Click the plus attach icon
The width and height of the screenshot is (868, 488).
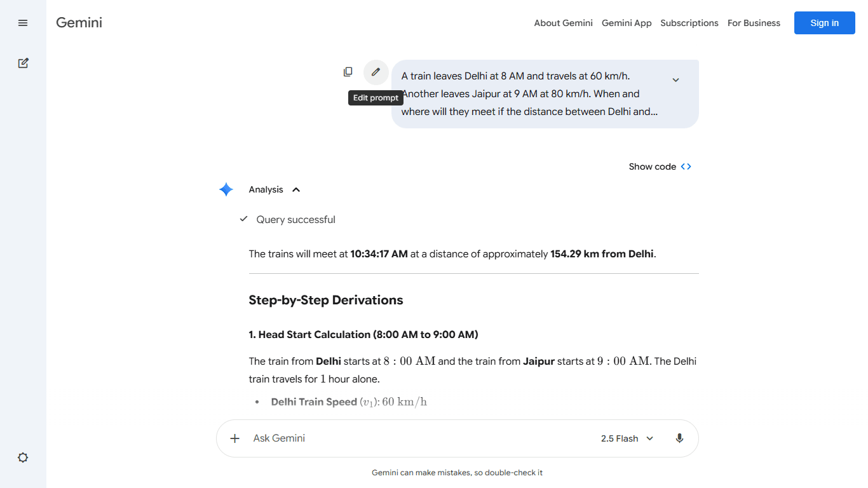point(234,438)
